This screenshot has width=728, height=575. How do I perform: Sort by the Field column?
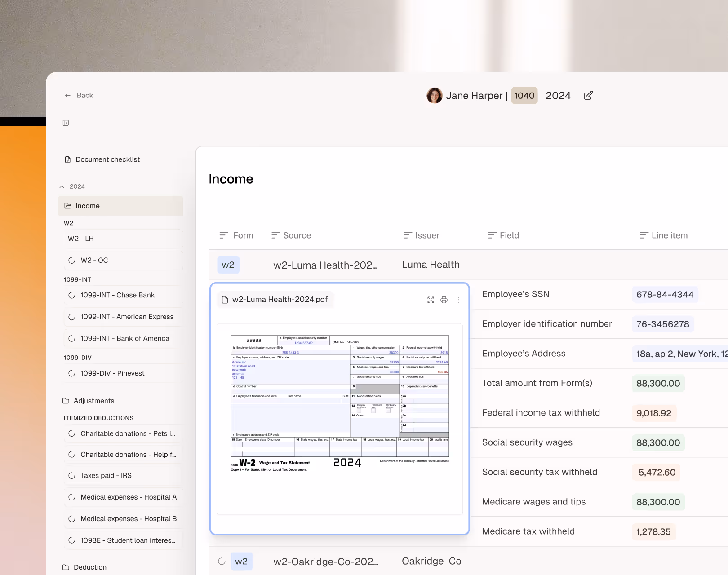coord(503,235)
